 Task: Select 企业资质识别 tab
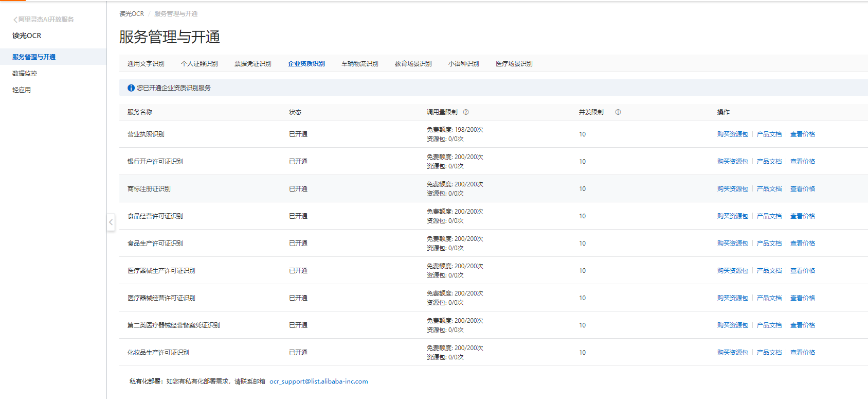coord(306,64)
